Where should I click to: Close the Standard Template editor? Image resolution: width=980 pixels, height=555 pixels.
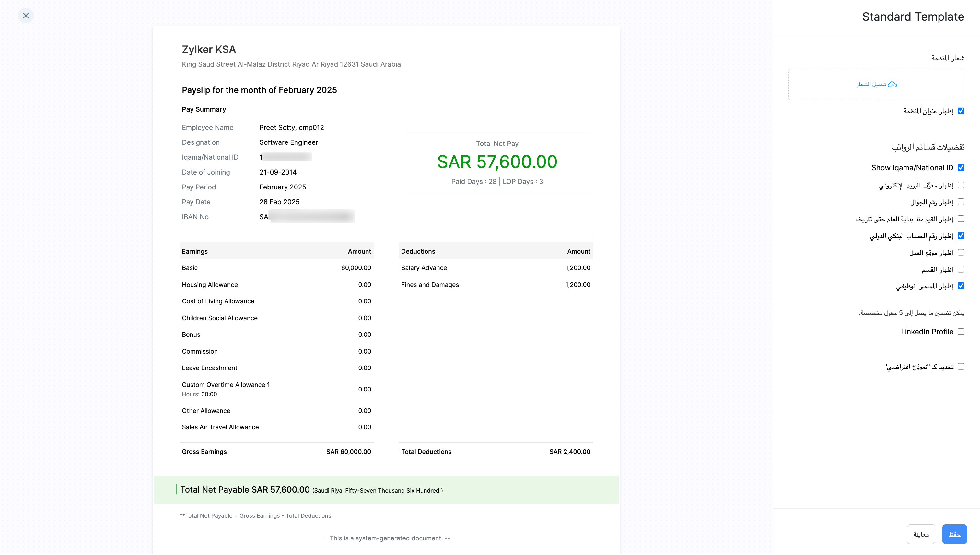pos(26,16)
